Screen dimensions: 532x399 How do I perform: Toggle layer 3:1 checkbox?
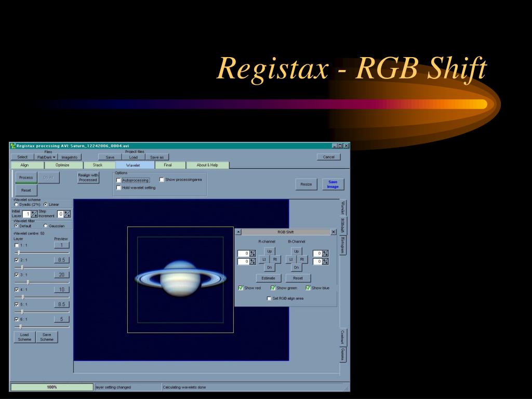click(17, 275)
